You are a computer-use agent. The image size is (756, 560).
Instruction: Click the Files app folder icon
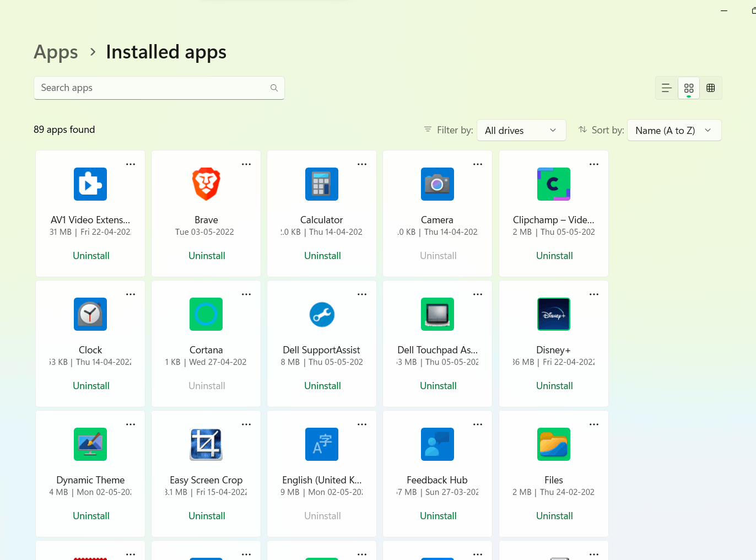point(554,444)
